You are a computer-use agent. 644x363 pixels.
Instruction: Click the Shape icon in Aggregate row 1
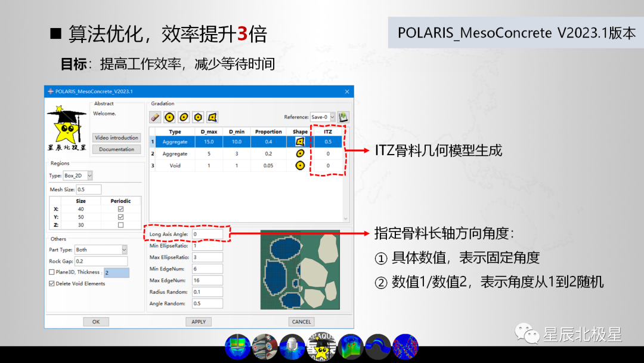point(301,141)
